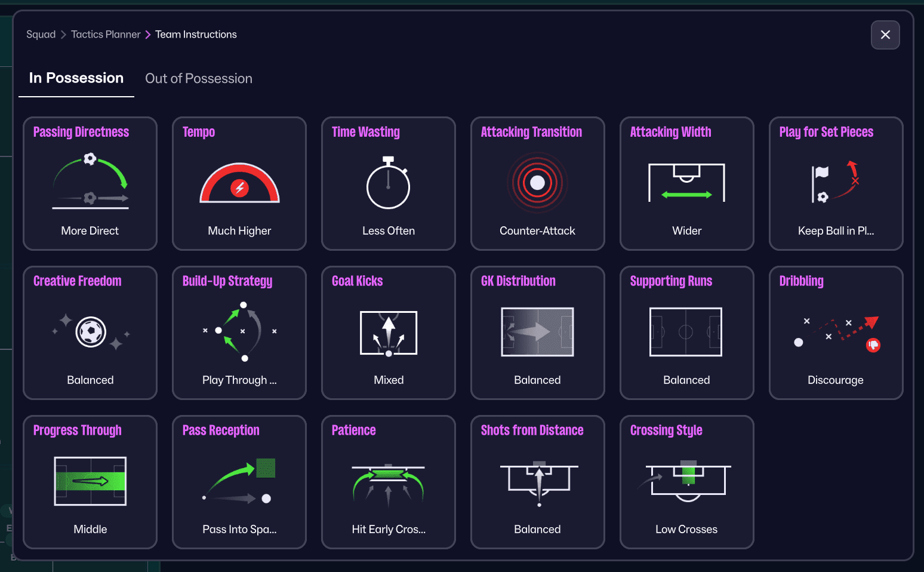Viewport: 924px width, 572px height.
Task: Click the Attacking Width pitch arrow icon
Action: tap(686, 183)
